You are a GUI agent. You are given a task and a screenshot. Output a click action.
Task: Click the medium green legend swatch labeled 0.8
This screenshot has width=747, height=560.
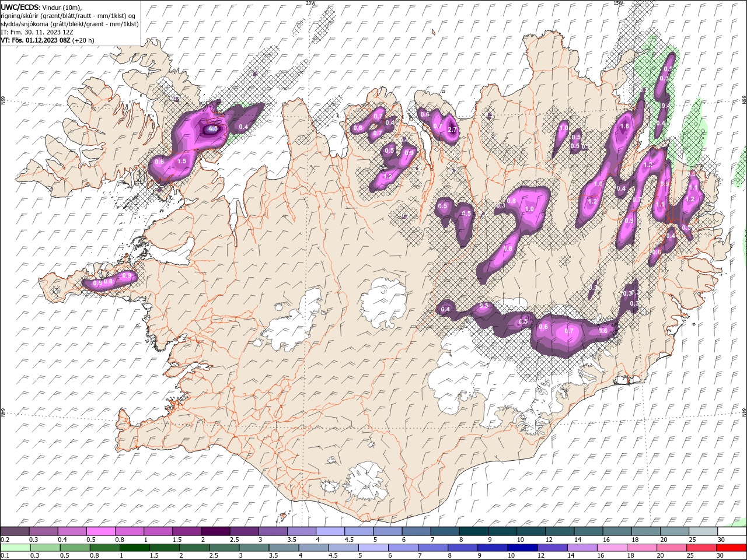pyautogui.click(x=105, y=548)
